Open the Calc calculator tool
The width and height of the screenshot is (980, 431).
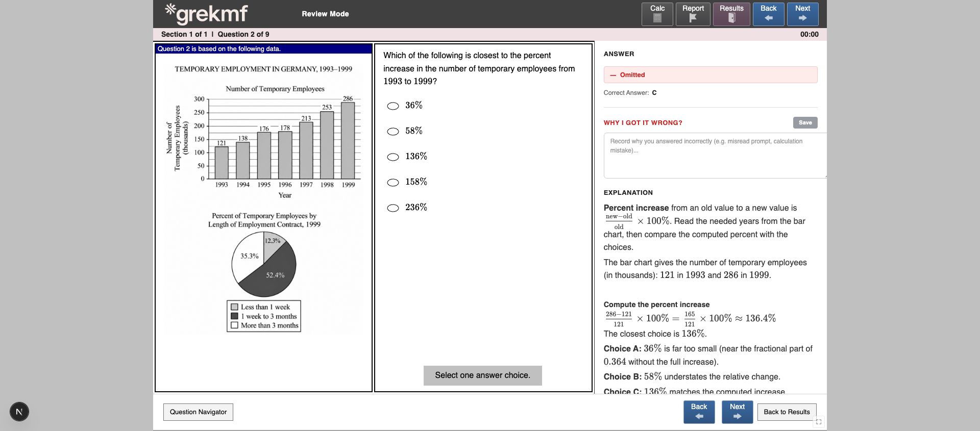click(x=657, y=14)
